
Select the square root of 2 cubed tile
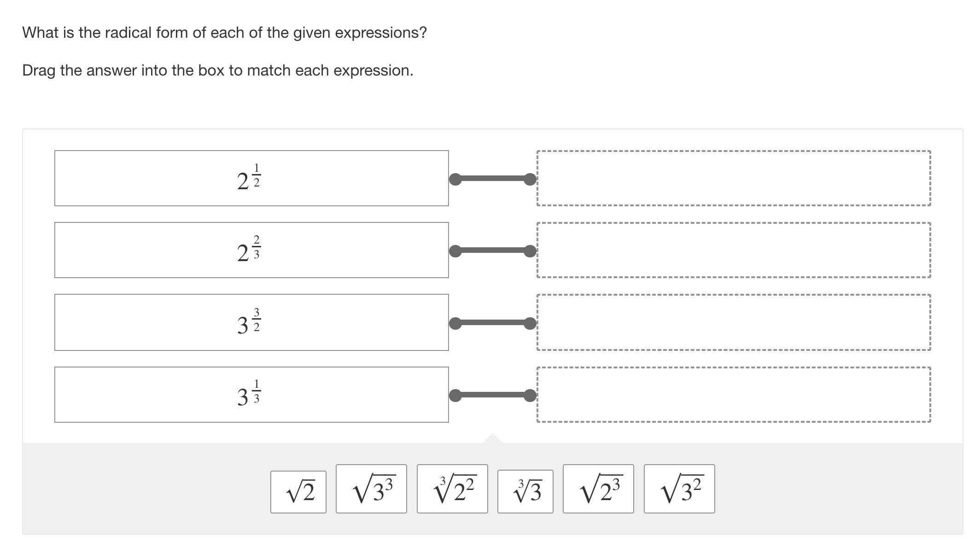[598, 489]
